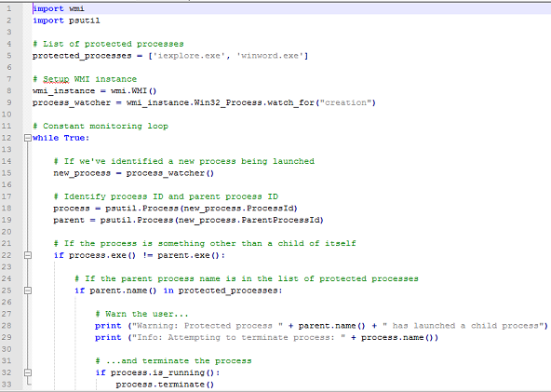Click line number 9 in gutter
551x392 pixels.
point(8,102)
